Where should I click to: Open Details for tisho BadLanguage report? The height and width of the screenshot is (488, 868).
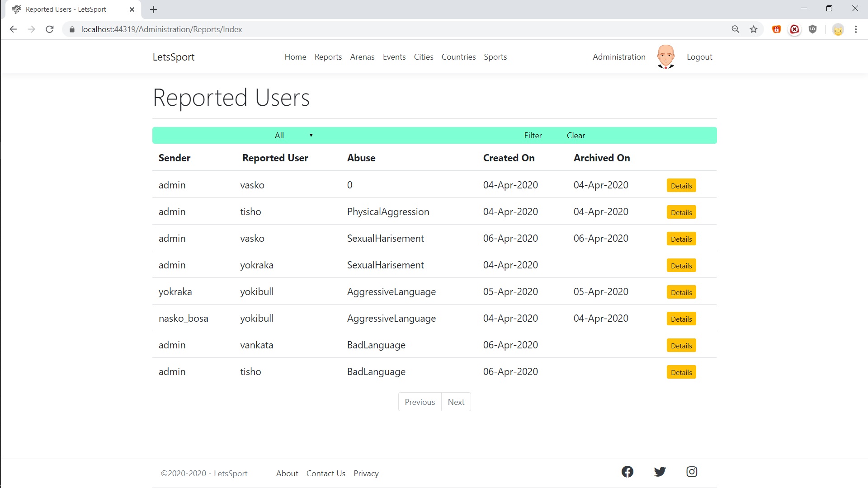[x=681, y=372]
